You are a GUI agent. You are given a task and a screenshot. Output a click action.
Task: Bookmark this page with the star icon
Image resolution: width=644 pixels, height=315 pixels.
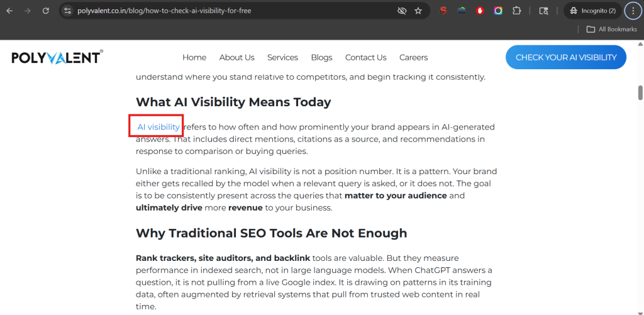pos(418,11)
